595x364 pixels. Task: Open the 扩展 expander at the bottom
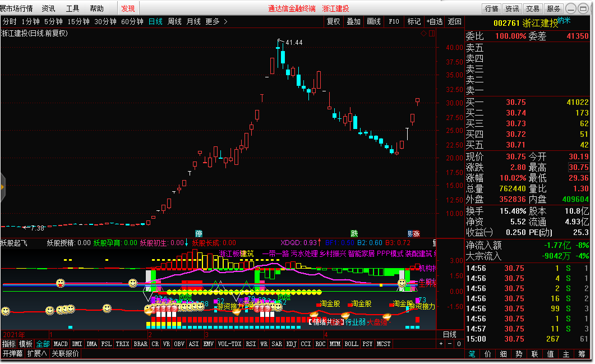tap(37, 354)
